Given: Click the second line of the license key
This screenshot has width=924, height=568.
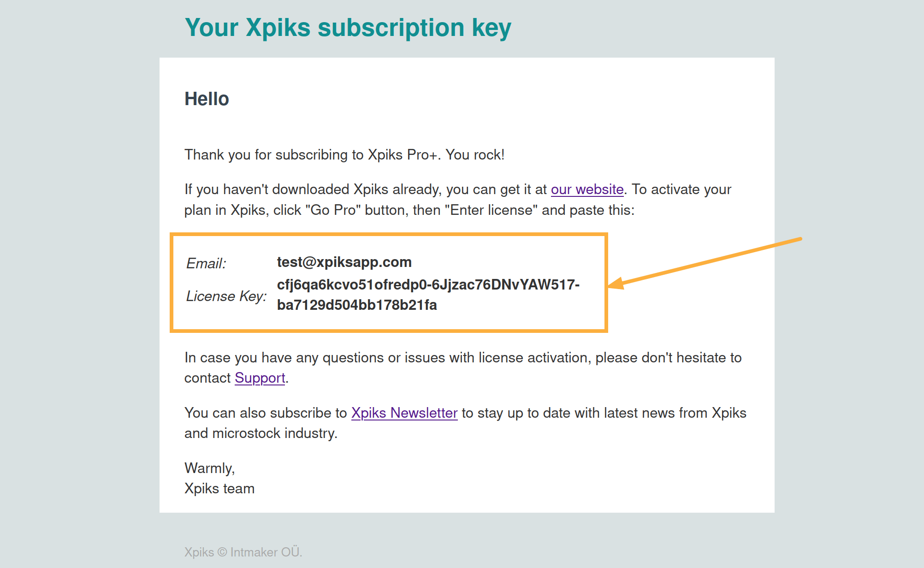Looking at the screenshot, I should (x=357, y=305).
